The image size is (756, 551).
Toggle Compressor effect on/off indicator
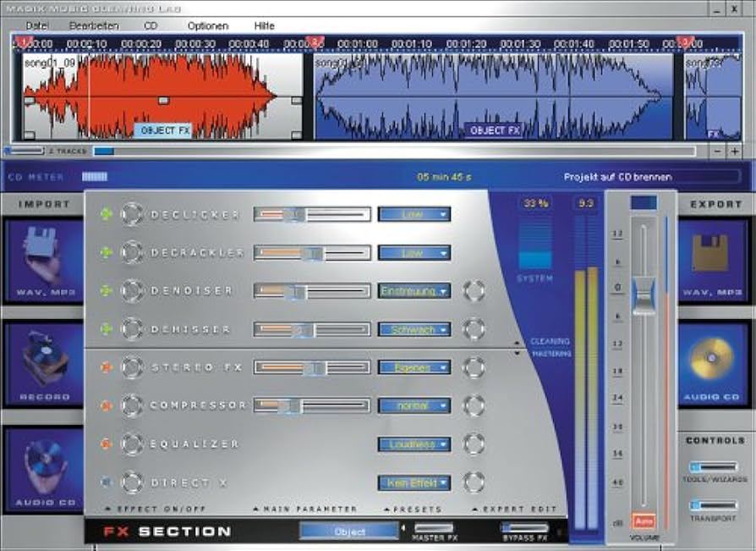106,405
